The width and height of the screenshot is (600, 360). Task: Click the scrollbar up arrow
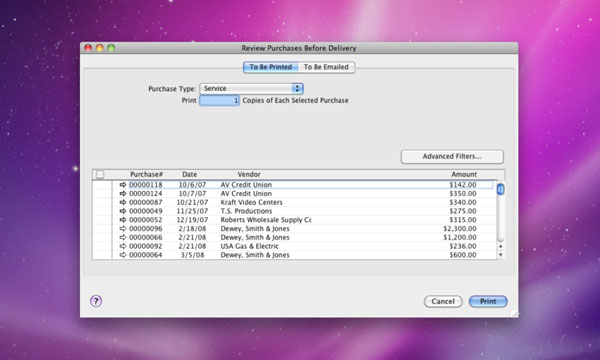[x=501, y=246]
